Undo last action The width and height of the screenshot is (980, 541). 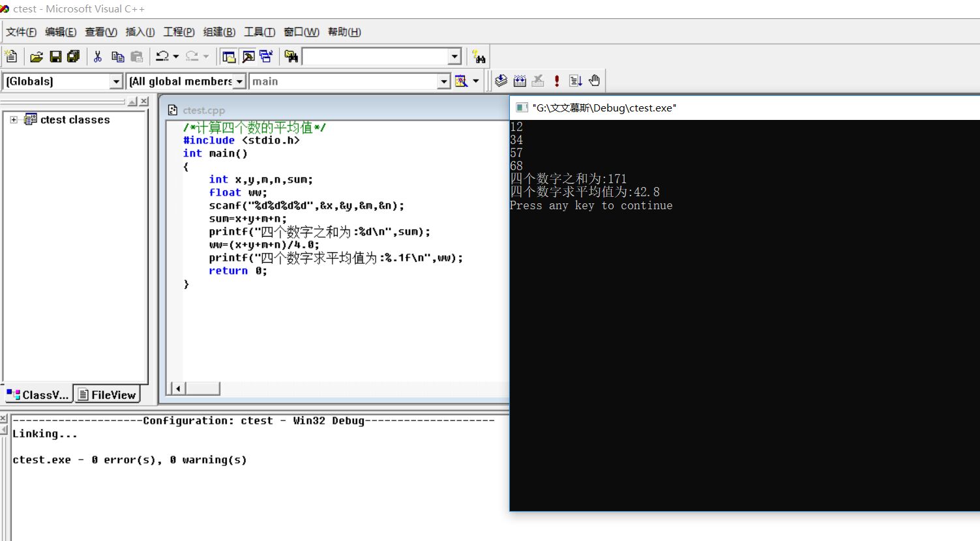click(162, 57)
